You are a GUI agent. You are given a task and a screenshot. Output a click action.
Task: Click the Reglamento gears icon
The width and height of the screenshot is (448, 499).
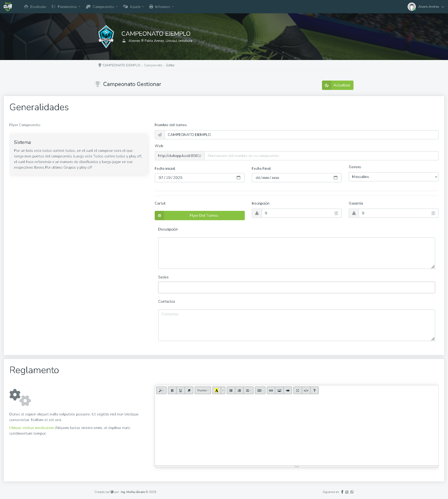click(x=20, y=397)
